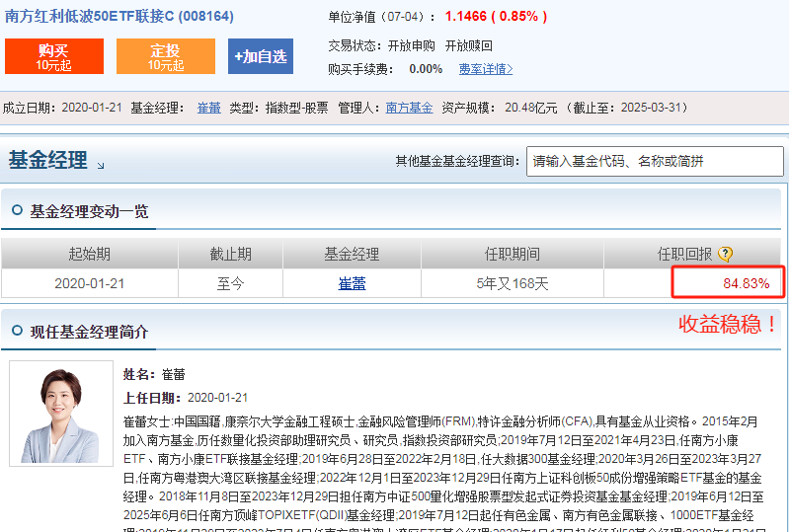Click the 购买 10元起 button
This screenshot has width=789, height=532.
point(54,56)
